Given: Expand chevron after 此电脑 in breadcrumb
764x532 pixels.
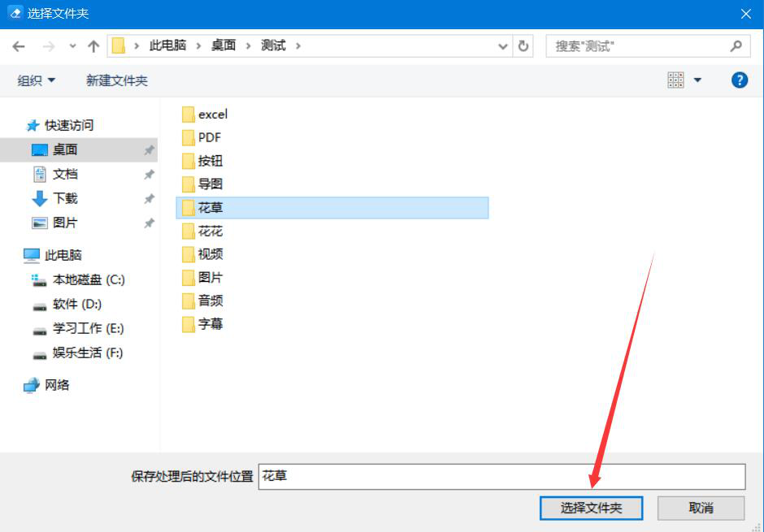Looking at the screenshot, I should (x=198, y=45).
